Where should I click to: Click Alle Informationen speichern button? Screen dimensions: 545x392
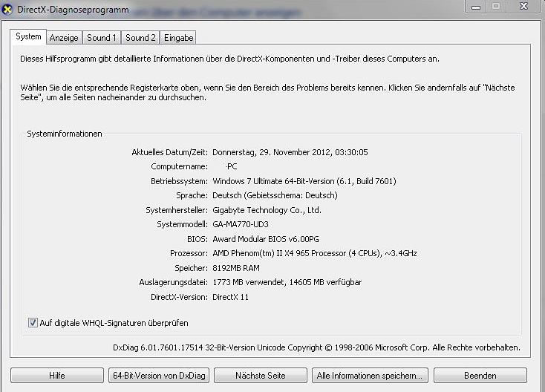pos(370,376)
